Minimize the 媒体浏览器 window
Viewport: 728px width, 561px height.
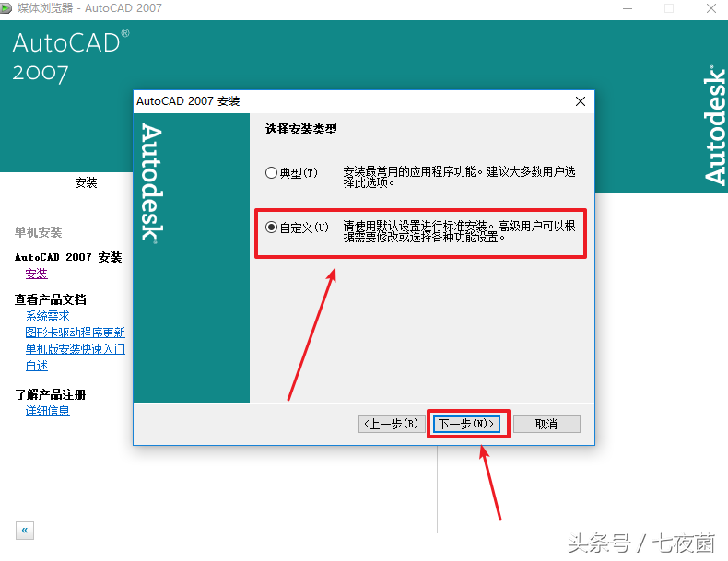(x=628, y=8)
